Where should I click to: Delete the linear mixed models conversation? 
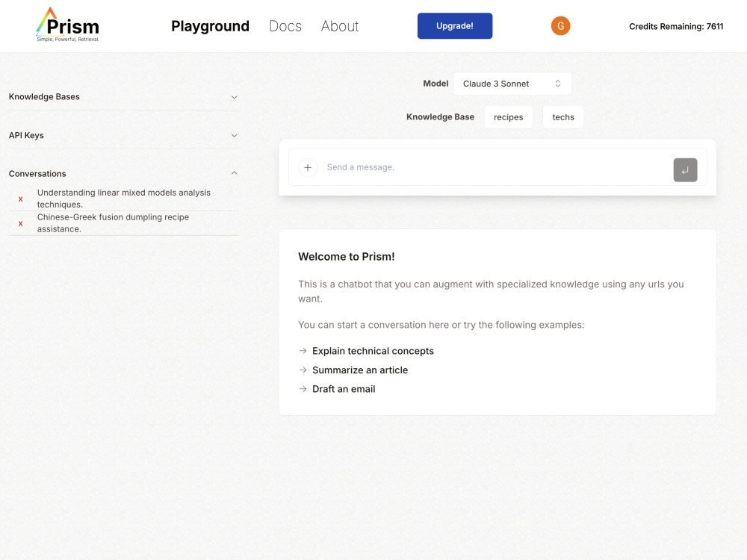tap(20, 199)
